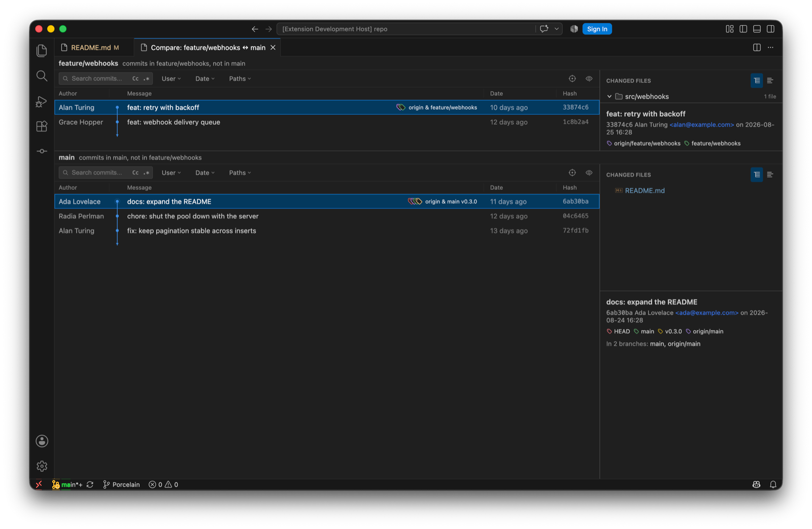Open the Search view in activity bar
The image size is (812, 529).
coord(42,76)
